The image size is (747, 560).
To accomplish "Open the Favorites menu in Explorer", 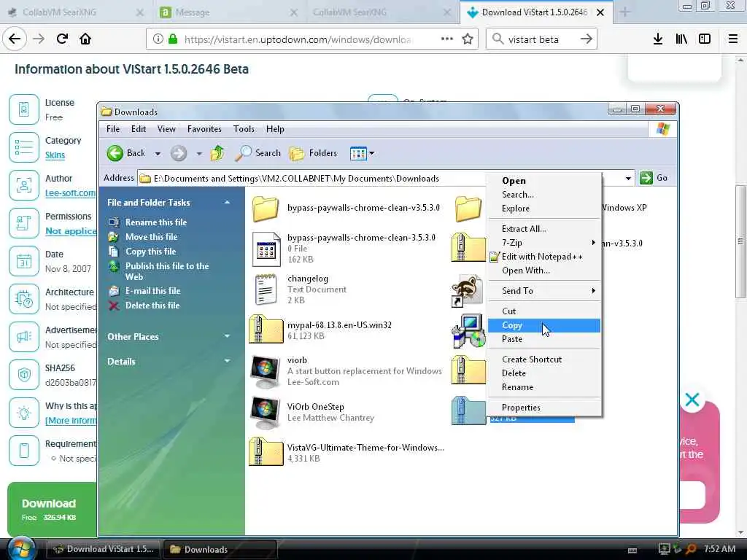I will [204, 129].
